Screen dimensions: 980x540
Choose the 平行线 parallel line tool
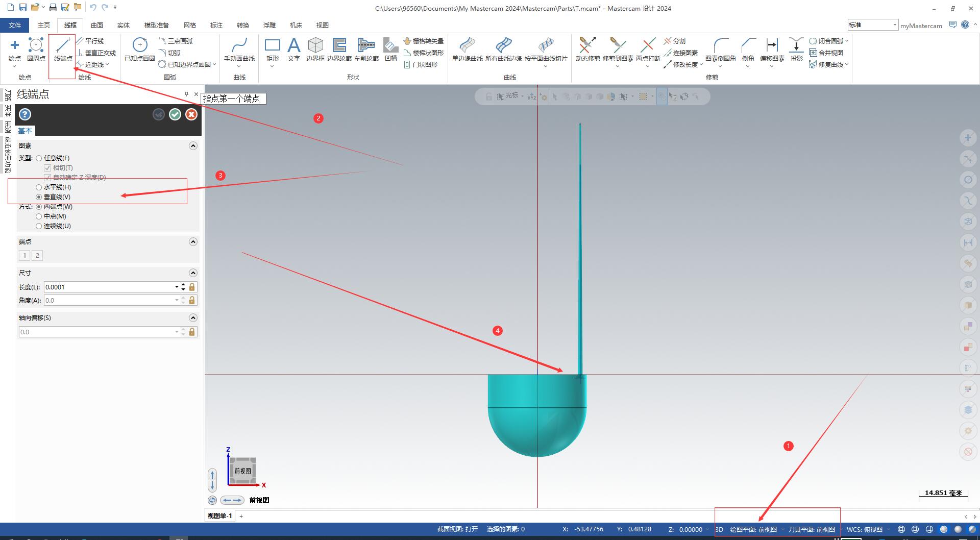pyautogui.click(x=90, y=41)
